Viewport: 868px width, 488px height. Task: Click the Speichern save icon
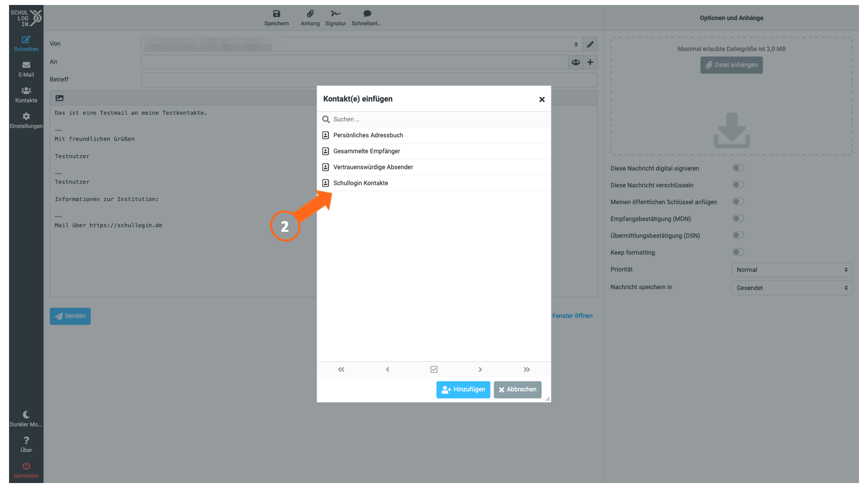pyautogui.click(x=276, y=14)
